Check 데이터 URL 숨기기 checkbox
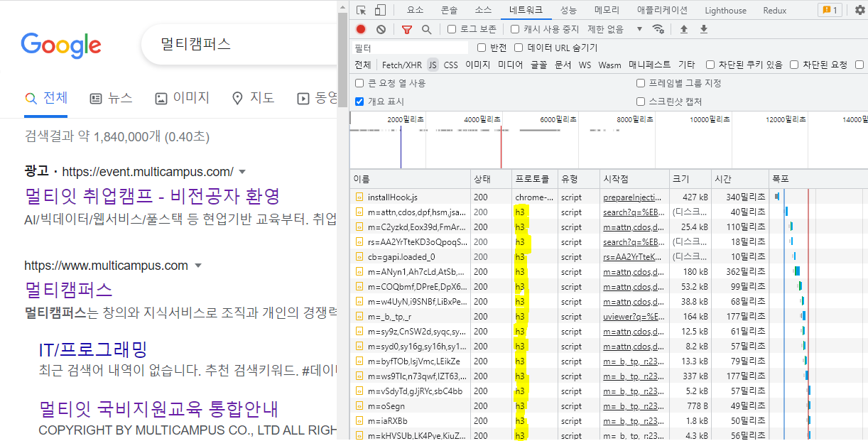Screen dimensions: 868x441 (x=519, y=48)
